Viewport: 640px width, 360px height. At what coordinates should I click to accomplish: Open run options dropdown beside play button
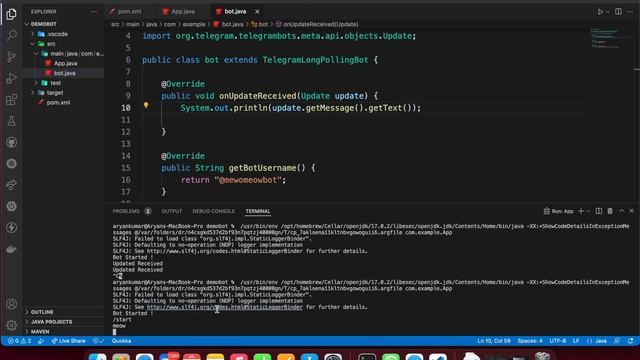(x=607, y=12)
